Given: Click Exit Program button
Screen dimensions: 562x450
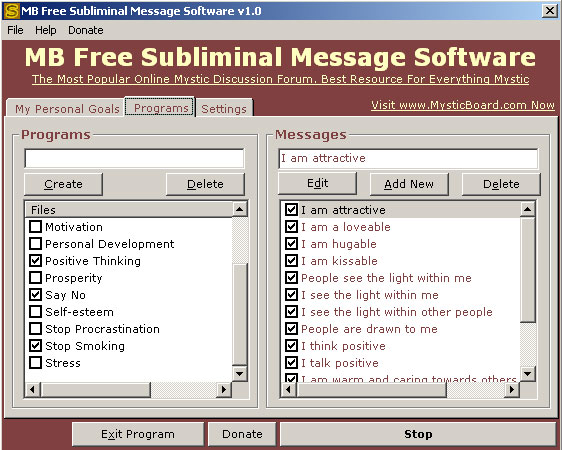Looking at the screenshot, I should 138,434.
